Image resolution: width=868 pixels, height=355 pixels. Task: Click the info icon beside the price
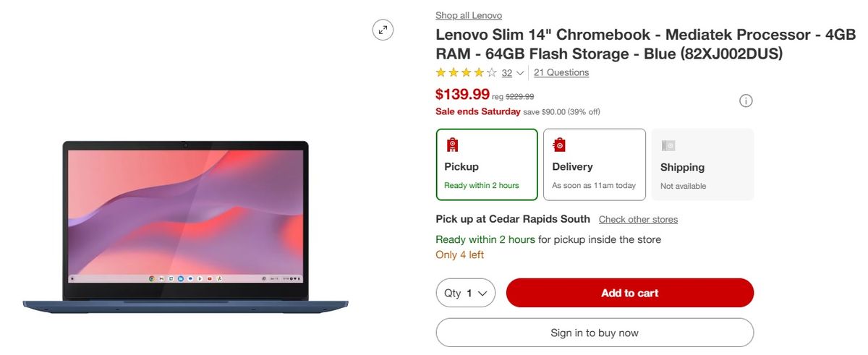(x=746, y=100)
